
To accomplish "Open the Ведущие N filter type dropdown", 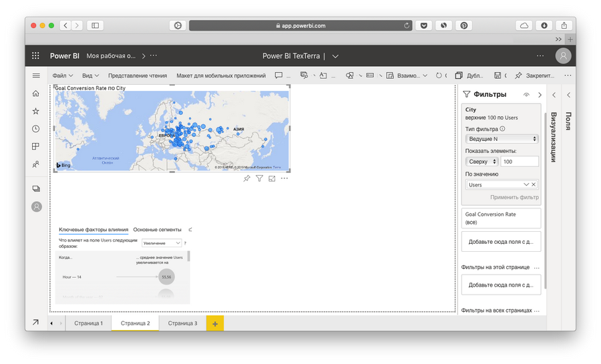I will tap(502, 139).
